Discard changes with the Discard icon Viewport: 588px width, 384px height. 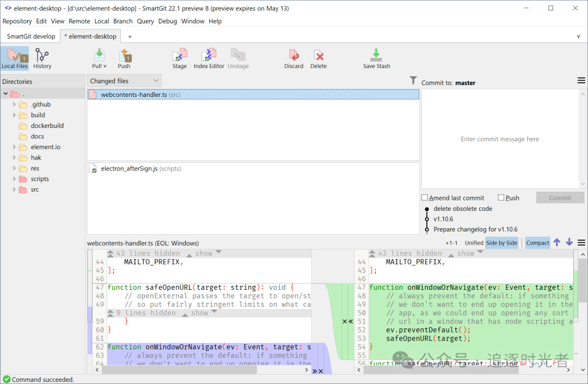[293, 55]
